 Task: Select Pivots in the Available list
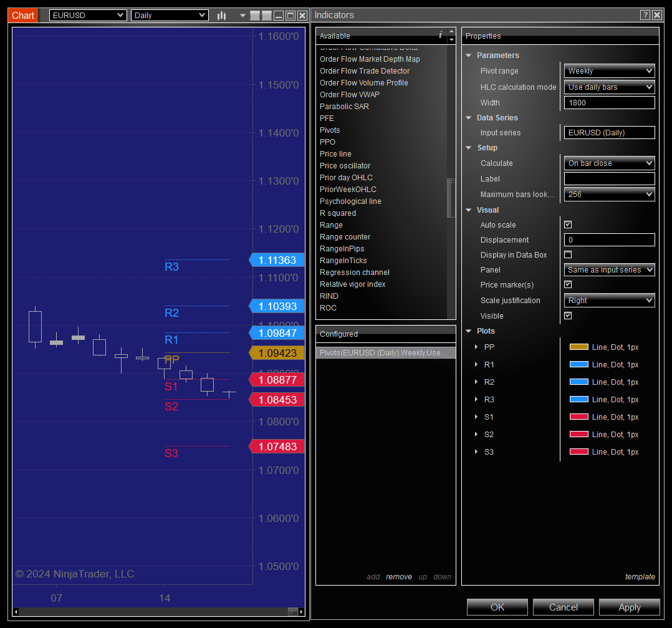330,130
